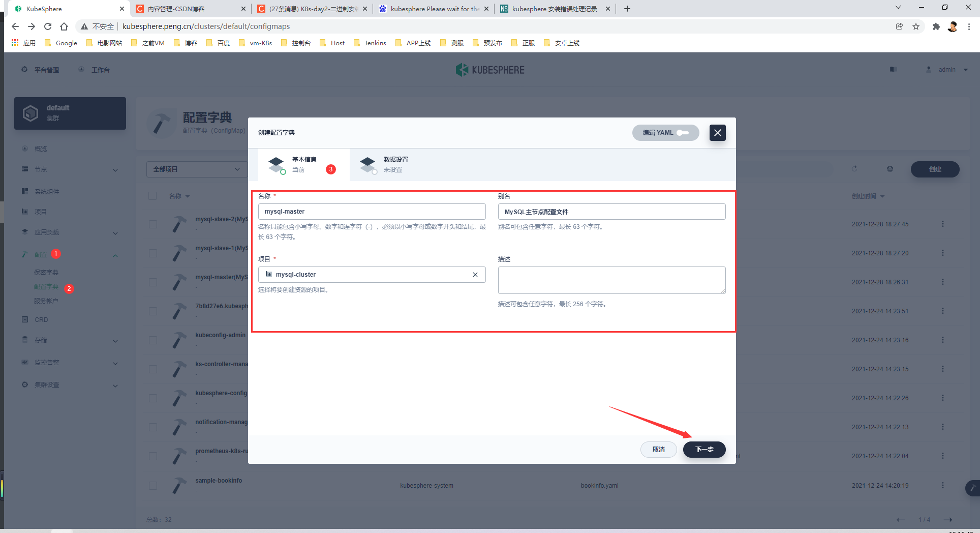Open the sample-bookinfo config map link
The width and height of the screenshot is (980, 533).
click(219, 481)
